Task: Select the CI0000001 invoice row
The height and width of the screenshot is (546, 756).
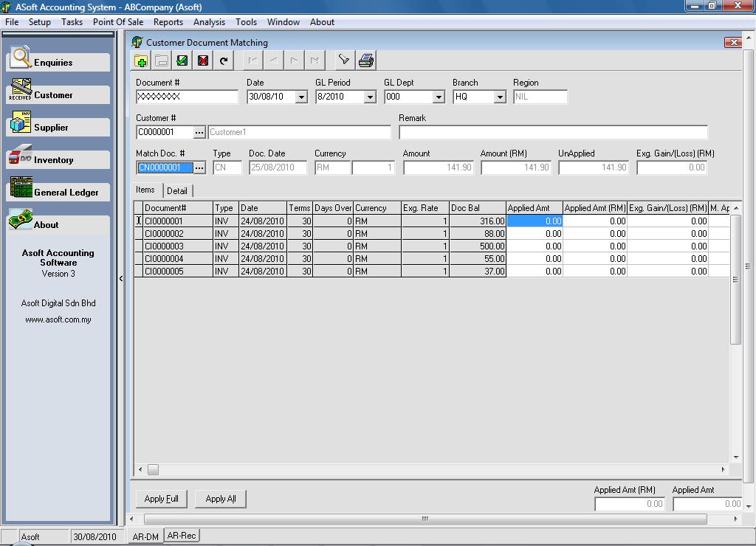Action: click(x=432, y=221)
